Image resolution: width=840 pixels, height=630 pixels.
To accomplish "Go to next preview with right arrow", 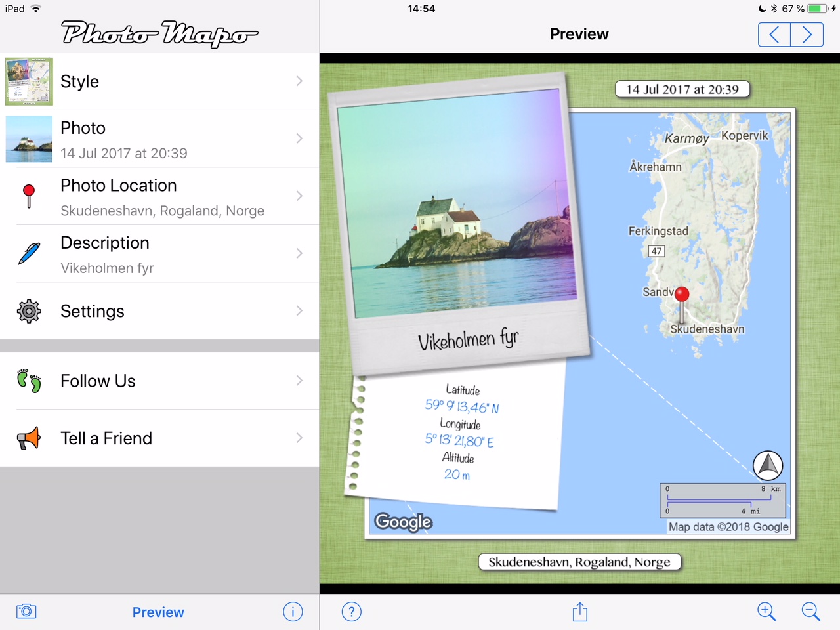I will tap(807, 34).
